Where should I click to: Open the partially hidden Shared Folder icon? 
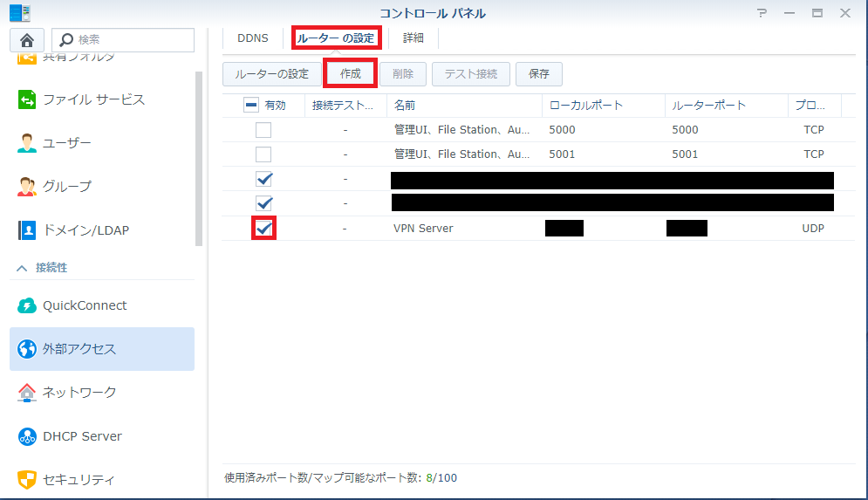pos(26,58)
